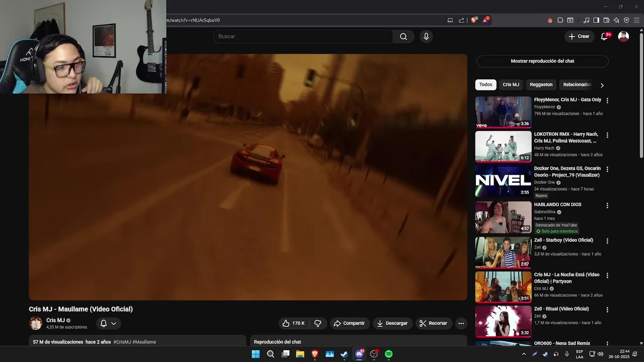Open Cris MJ channel avatar

point(36,323)
